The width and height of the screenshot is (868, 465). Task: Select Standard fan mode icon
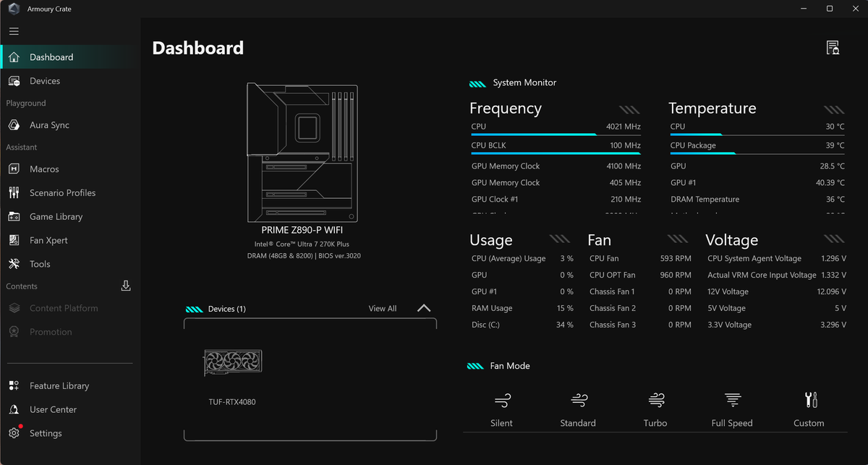579,400
